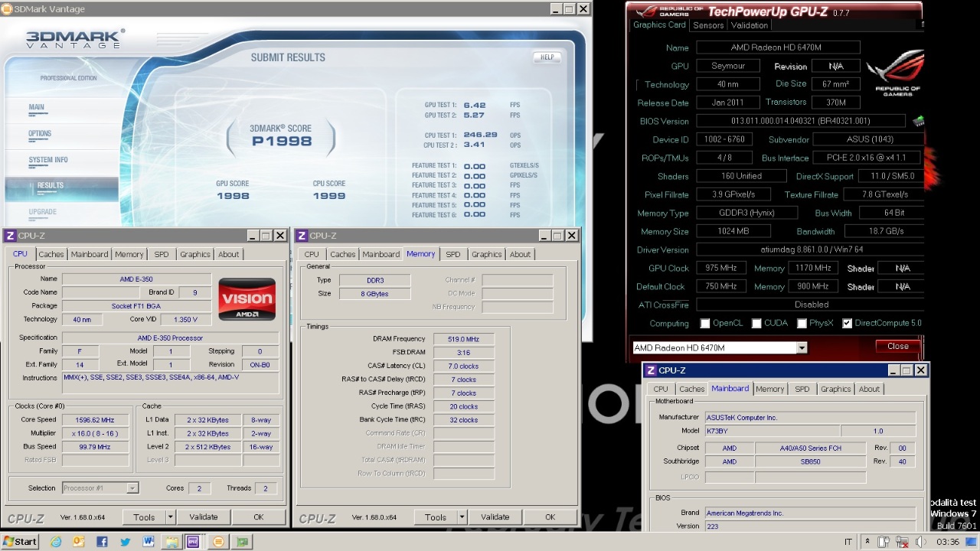Expand the Tools arrow in the CPU-Z Memory window

[x=462, y=517]
